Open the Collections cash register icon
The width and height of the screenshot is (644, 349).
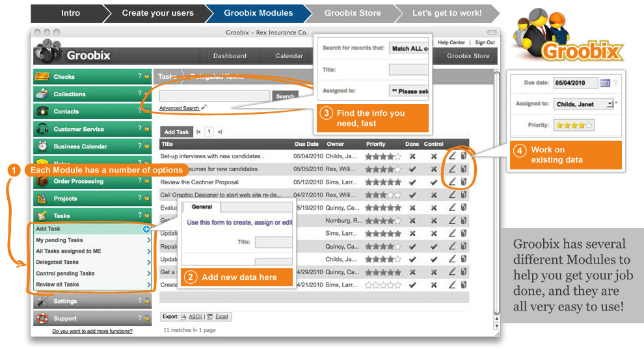coord(43,94)
